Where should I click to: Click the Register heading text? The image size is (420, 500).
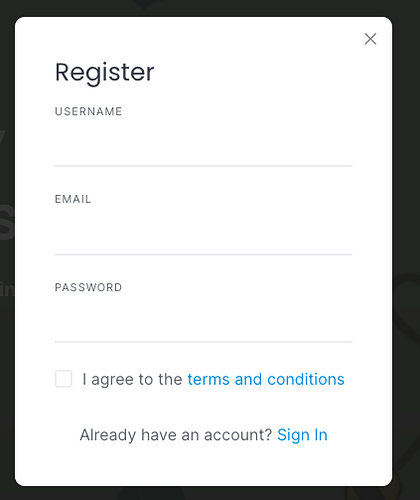(105, 73)
